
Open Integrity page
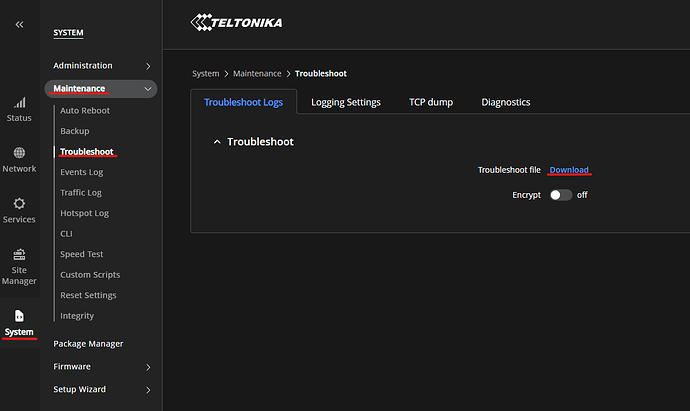77,316
